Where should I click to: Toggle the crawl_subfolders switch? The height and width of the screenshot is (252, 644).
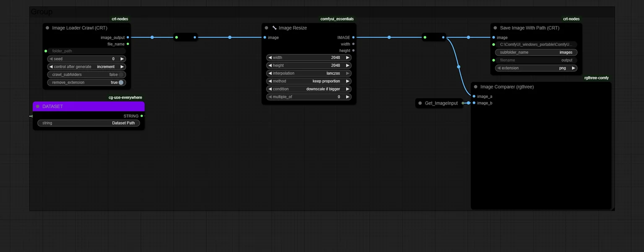121,75
